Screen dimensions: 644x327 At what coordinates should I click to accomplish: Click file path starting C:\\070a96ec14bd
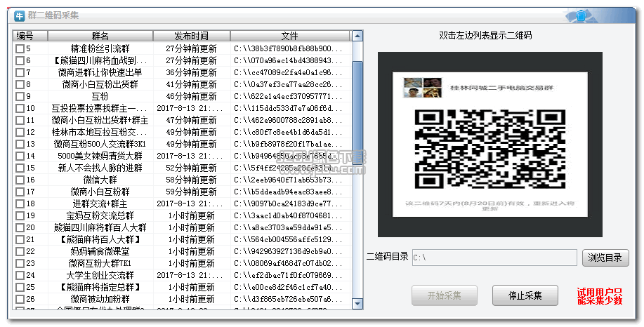click(x=289, y=61)
